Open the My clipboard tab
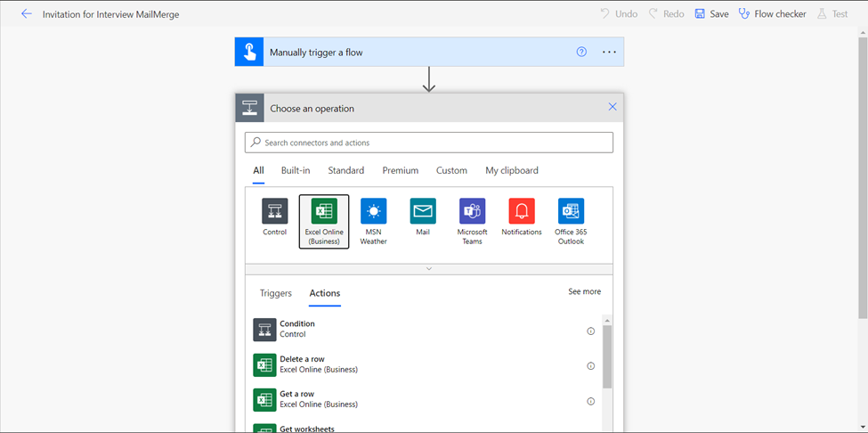The image size is (868, 433). point(512,170)
